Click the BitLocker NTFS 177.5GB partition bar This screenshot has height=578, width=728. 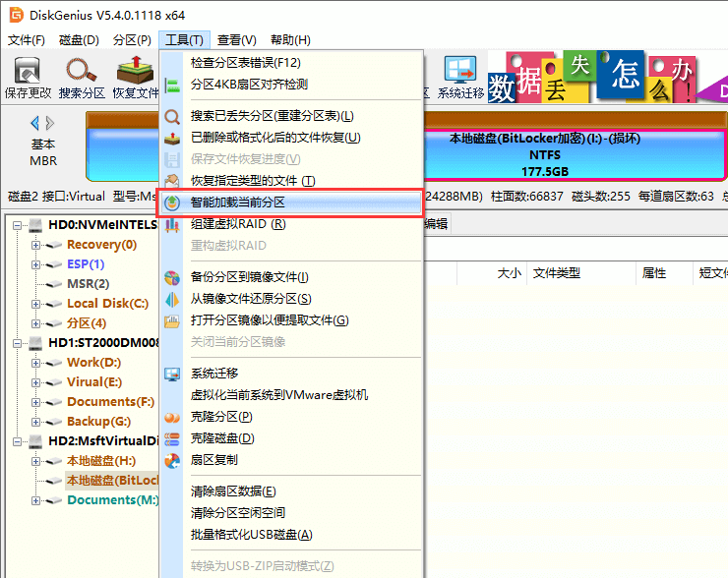click(575, 155)
